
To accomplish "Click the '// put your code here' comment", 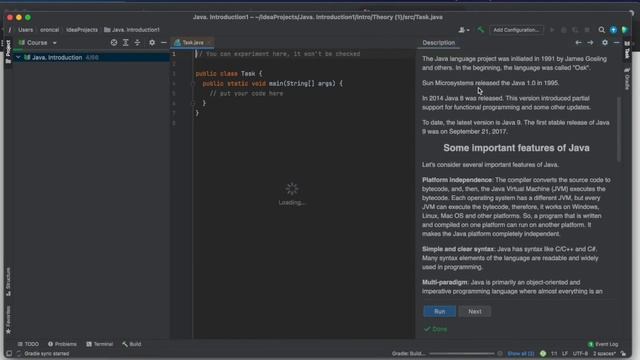I will coord(246,93).
